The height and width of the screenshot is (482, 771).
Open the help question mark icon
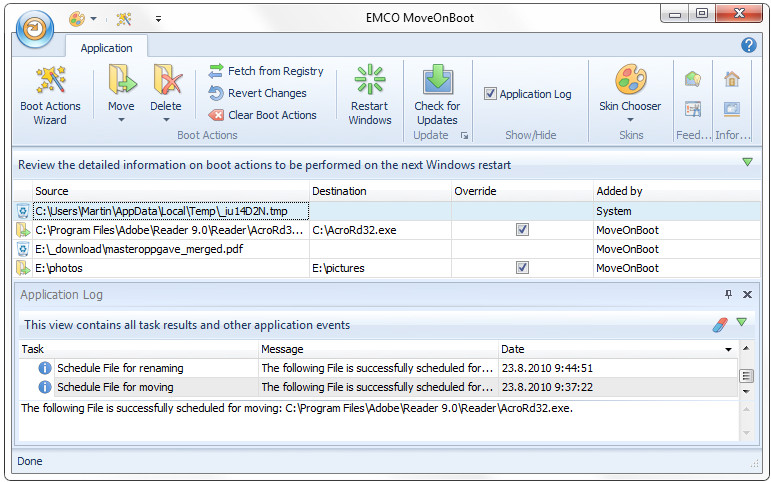748,45
